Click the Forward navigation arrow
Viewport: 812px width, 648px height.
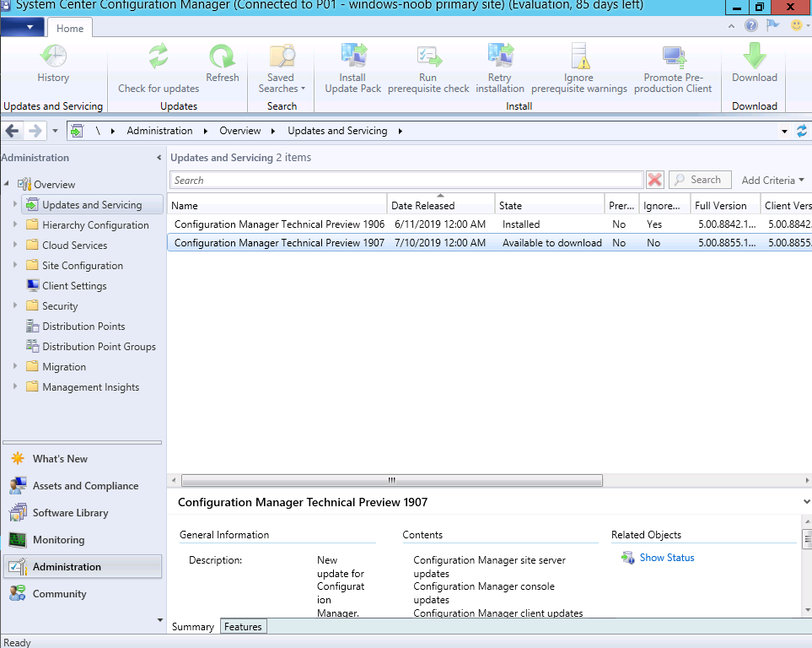(x=35, y=131)
